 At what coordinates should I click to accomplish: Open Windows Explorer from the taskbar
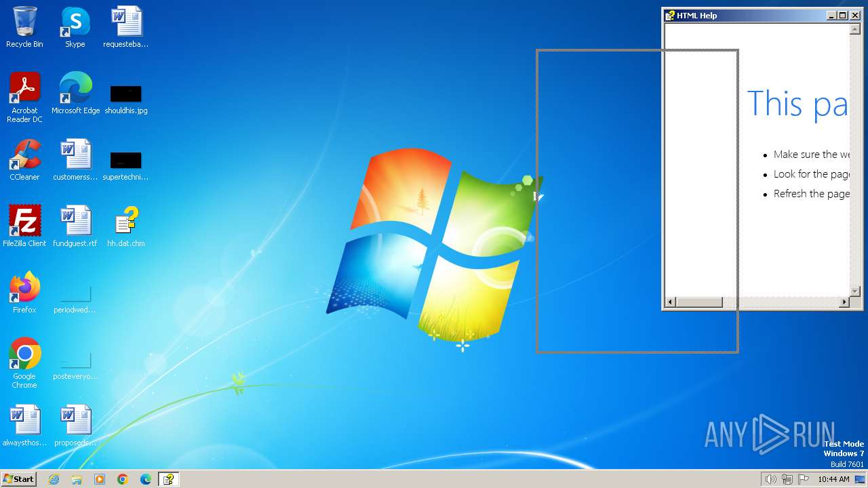point(77,479)
